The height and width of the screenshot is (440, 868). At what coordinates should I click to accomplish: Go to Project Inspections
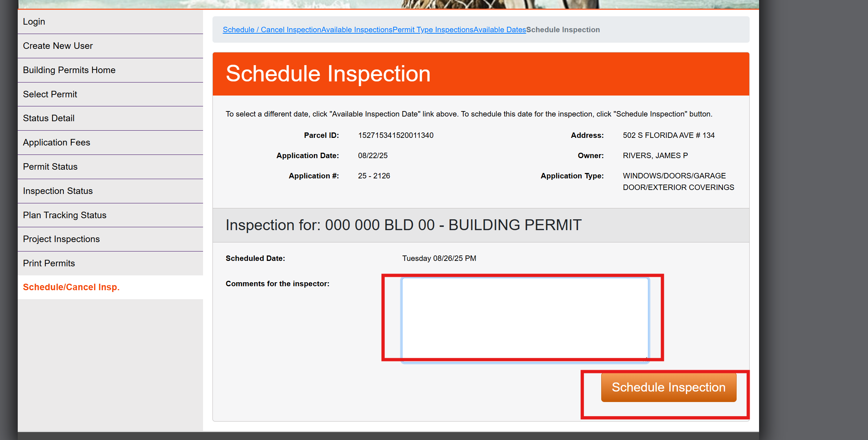coord(61,239)
